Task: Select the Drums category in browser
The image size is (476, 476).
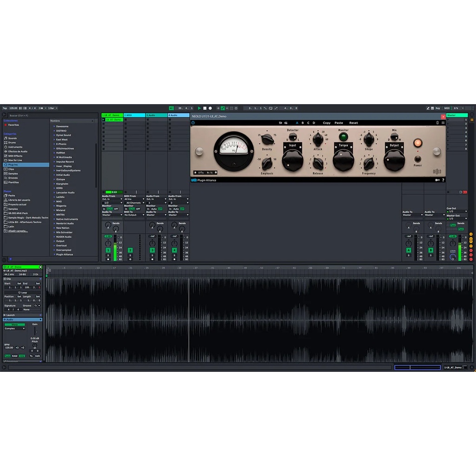Action: pos(12,142)
